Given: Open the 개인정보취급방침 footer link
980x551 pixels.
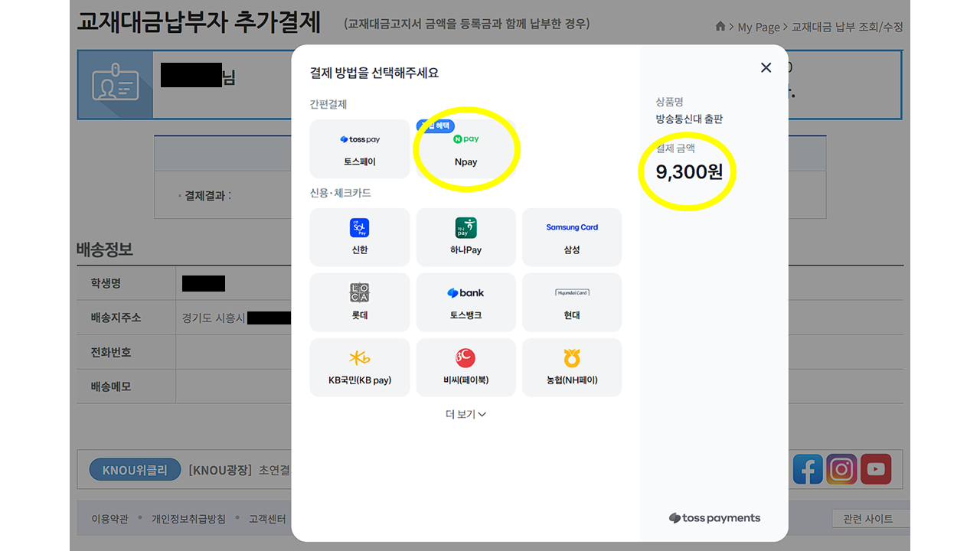Looking at the screenshot, I should [188, 519].
